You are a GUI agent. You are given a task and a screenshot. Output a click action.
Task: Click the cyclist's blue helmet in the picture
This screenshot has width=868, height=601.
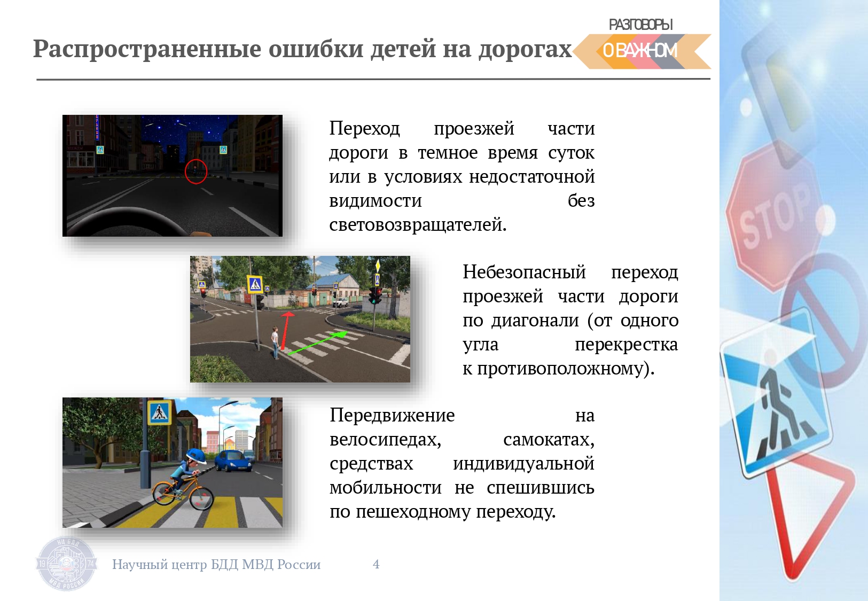pos(196,456)
